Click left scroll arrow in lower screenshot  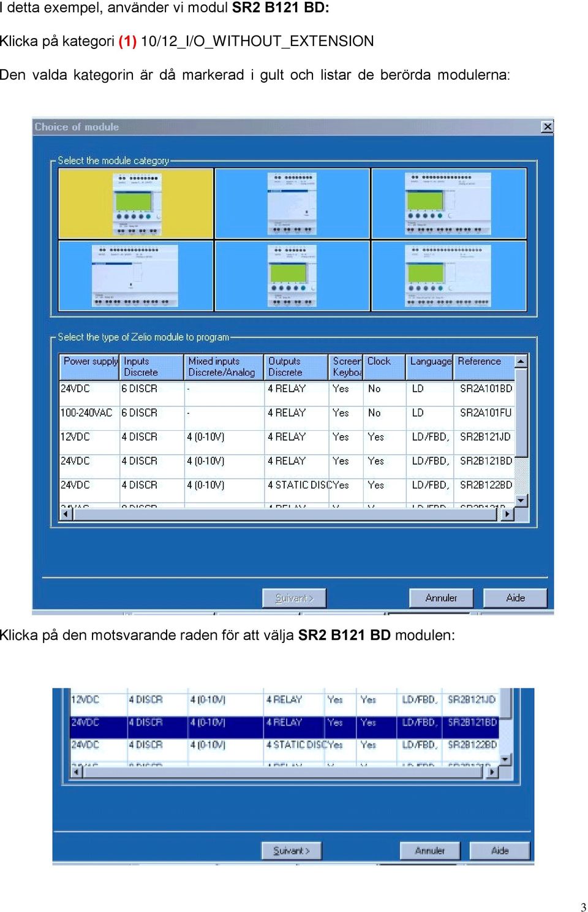tap(76, 773)
